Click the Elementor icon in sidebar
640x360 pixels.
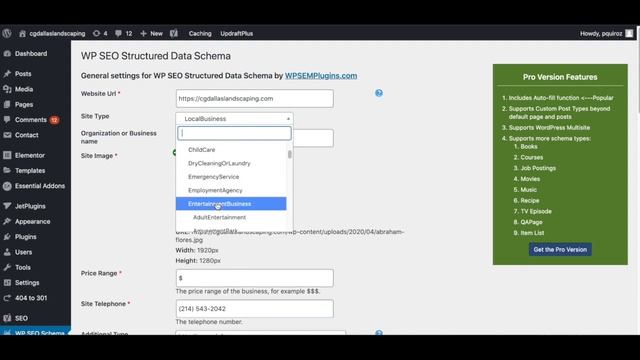tap(7, 156)
